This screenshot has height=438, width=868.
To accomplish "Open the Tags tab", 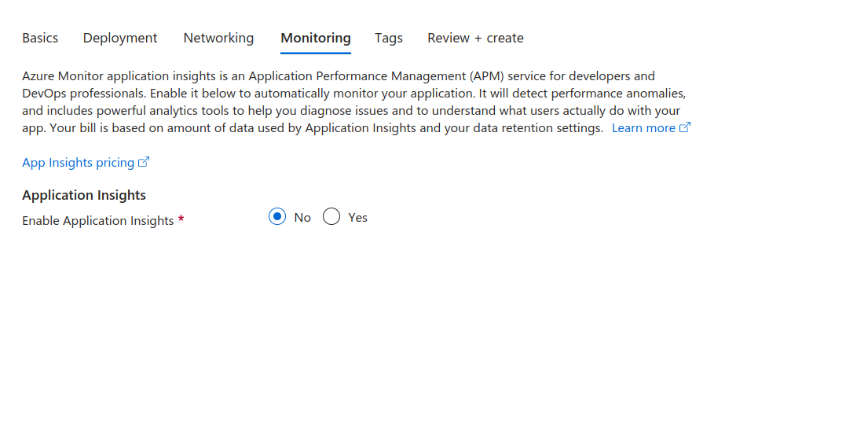I will click(x=388, y=38).
